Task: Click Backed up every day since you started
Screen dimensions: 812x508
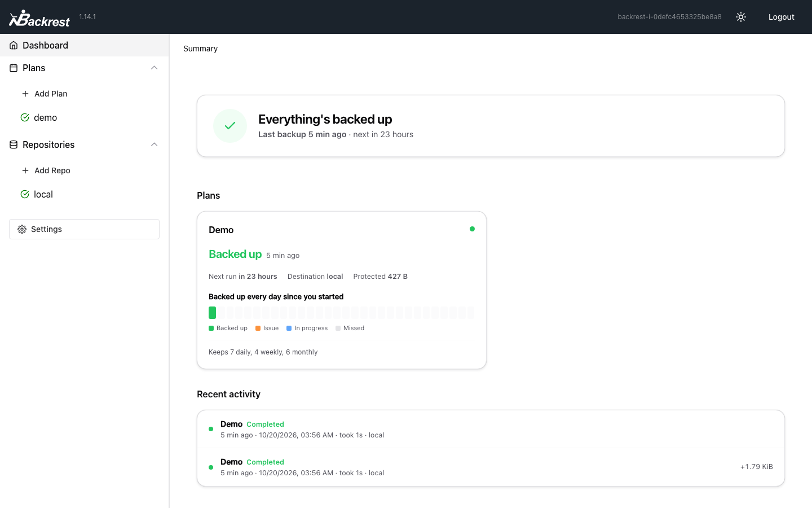Action: click(276, 297)
